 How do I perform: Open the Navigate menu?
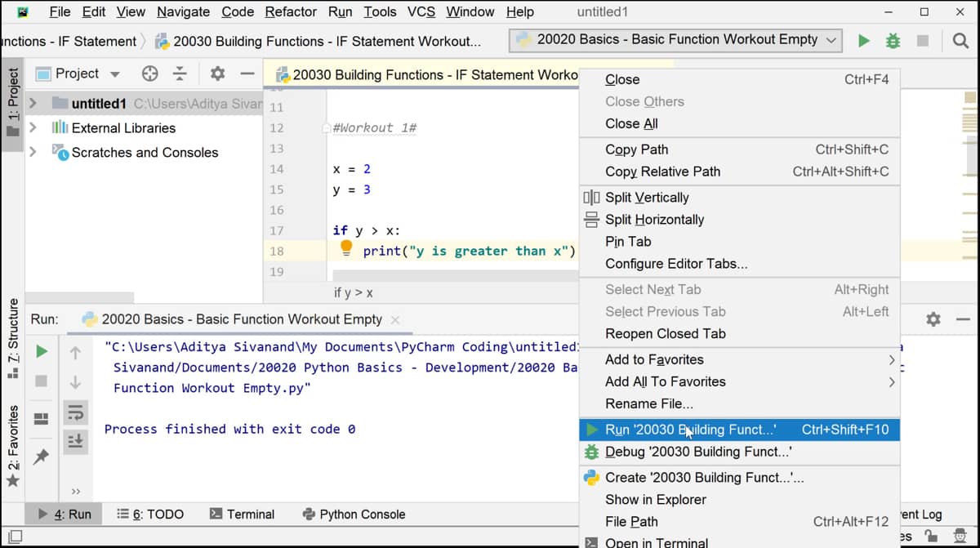point(183,12)
